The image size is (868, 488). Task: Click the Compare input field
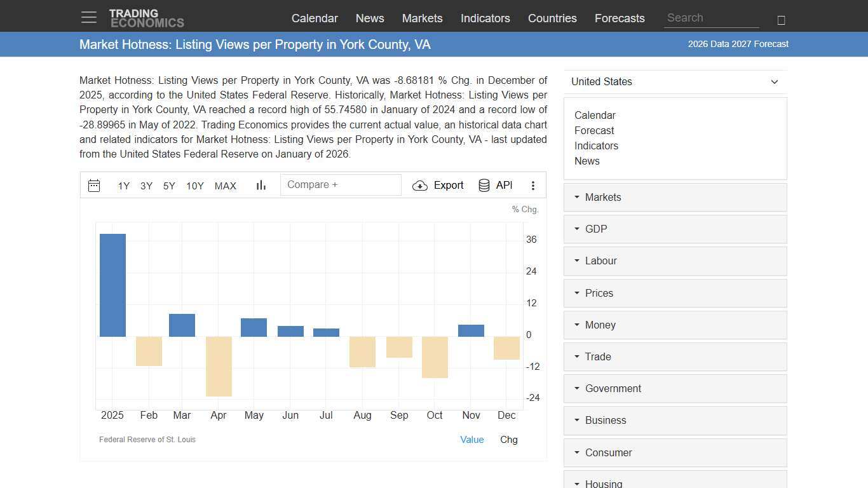(341, 184)
